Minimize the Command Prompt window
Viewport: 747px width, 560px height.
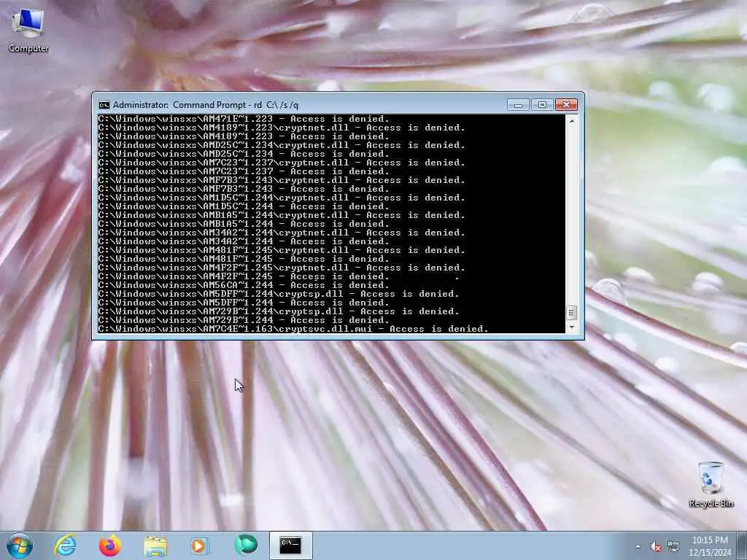518,105
